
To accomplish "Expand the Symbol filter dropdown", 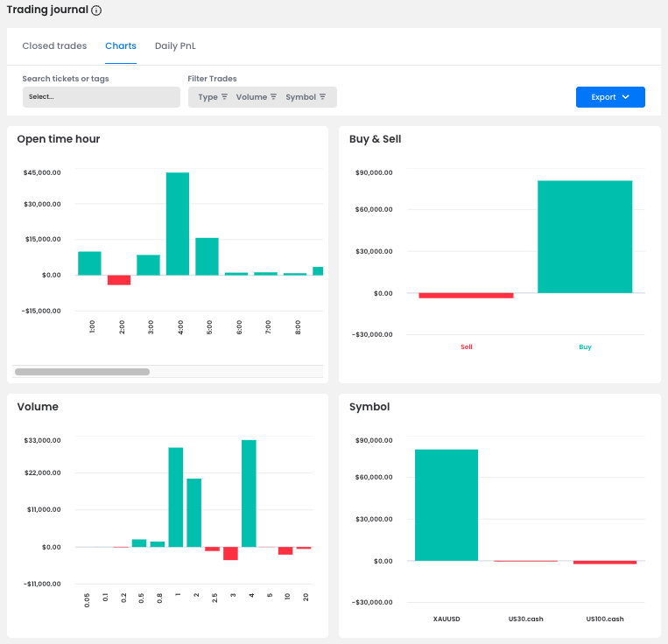I will click(300, 97).
